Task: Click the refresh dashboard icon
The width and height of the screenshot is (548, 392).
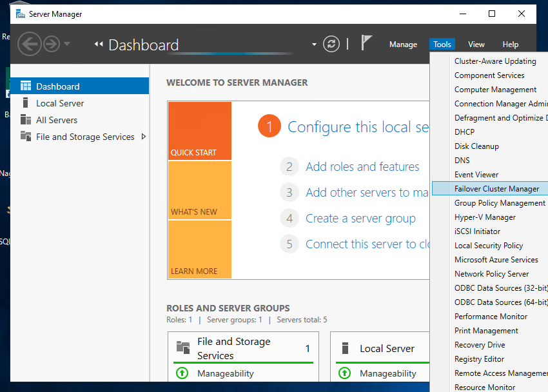Action: click(x=331, y=44)
